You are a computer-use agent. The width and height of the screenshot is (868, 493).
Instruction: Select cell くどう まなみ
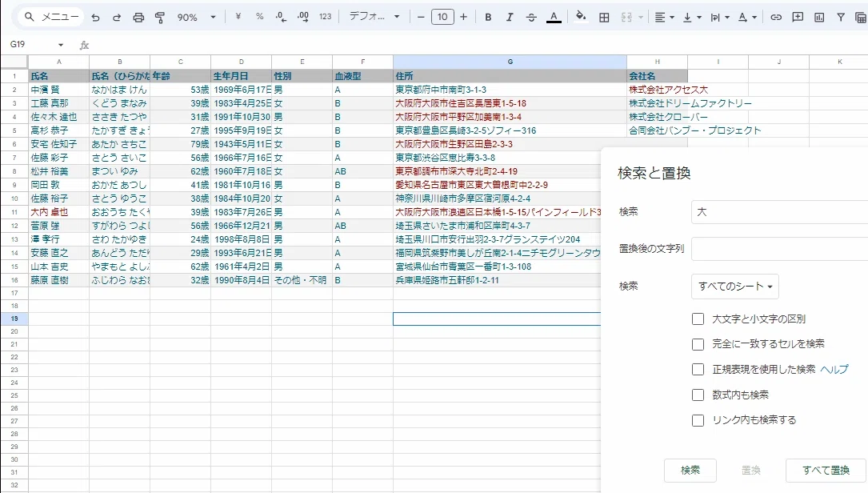tap(119, 103)
